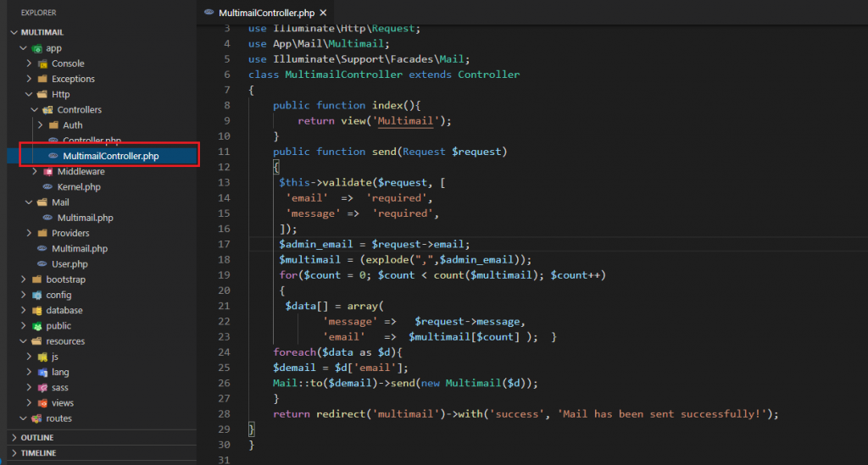Screen dimensions: 868x465
Task: Expand the TIMELINE section
Action: pos(37,453)
